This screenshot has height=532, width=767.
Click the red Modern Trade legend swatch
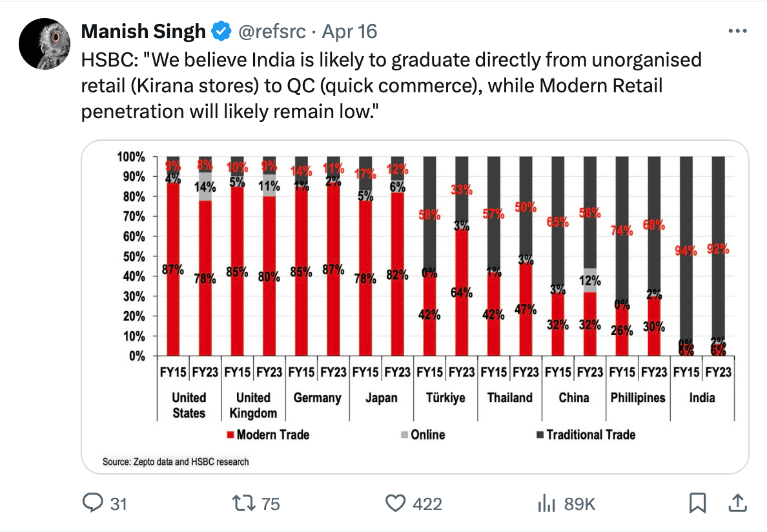coord(230,435)
